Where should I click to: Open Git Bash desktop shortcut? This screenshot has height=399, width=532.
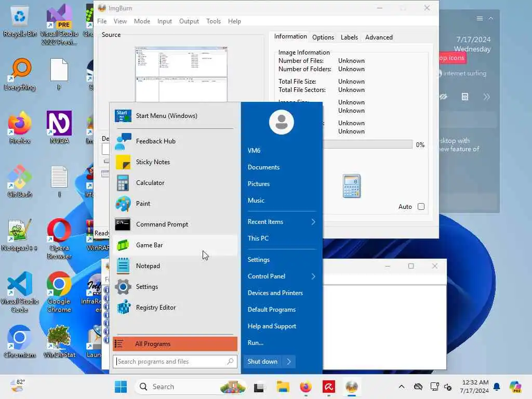coord(20,181)
